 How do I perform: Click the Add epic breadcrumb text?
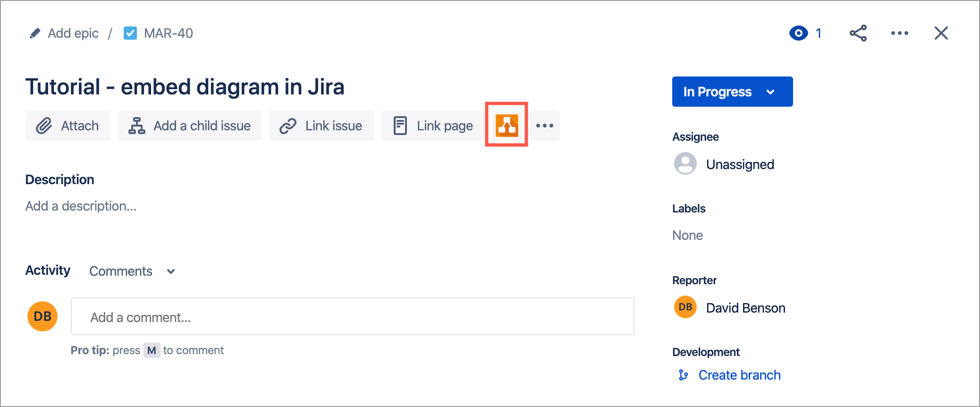pyautogui.click(x=73, y=33)
